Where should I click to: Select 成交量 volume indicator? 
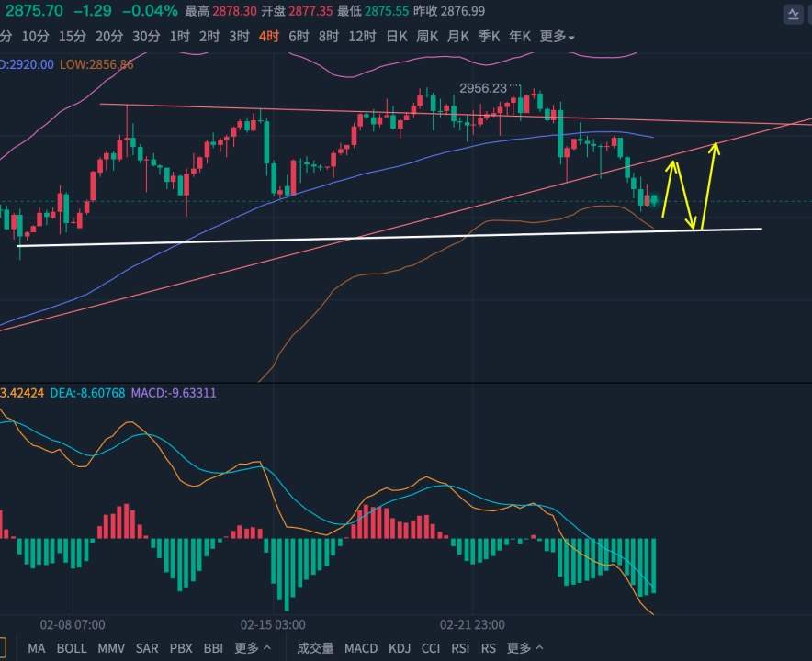[315, 648]
